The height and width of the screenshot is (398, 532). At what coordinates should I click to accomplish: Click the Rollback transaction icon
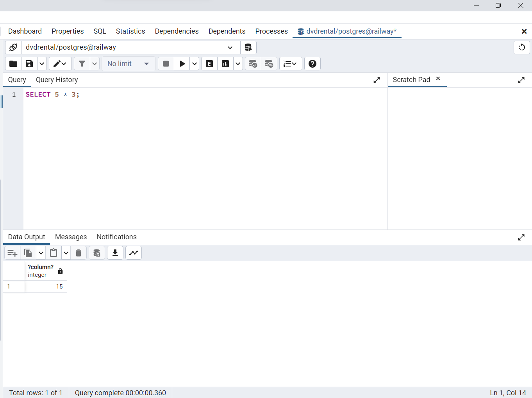click(269, 64)
